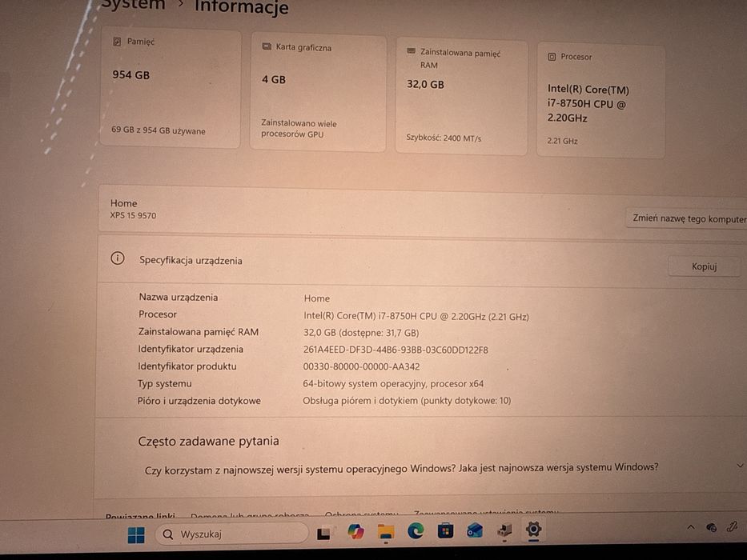747x560 pixels.
Task: Click the Settings gear taskbar icon
Action: [x=533, y=529]
